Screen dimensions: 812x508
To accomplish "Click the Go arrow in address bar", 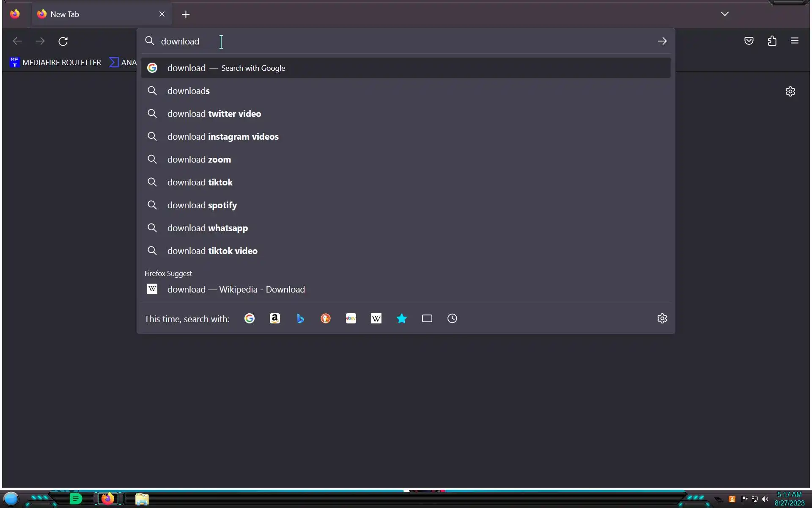I will (x=662, y=41).
